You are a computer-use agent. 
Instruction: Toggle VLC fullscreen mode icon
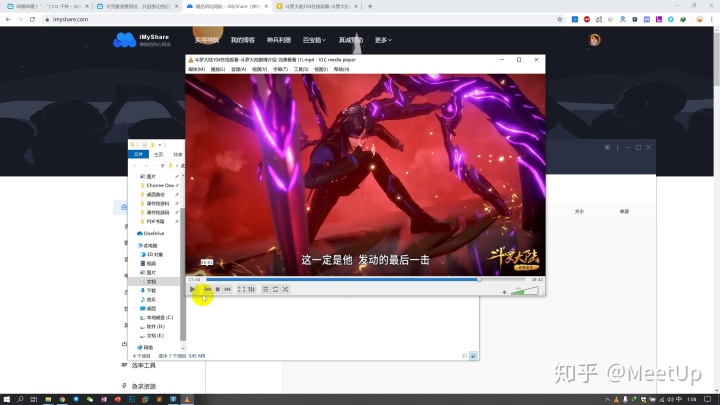click(x=241, y=289)
